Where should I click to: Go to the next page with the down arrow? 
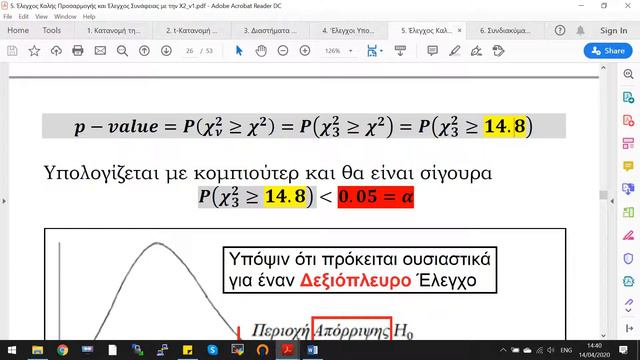point(166,51)
